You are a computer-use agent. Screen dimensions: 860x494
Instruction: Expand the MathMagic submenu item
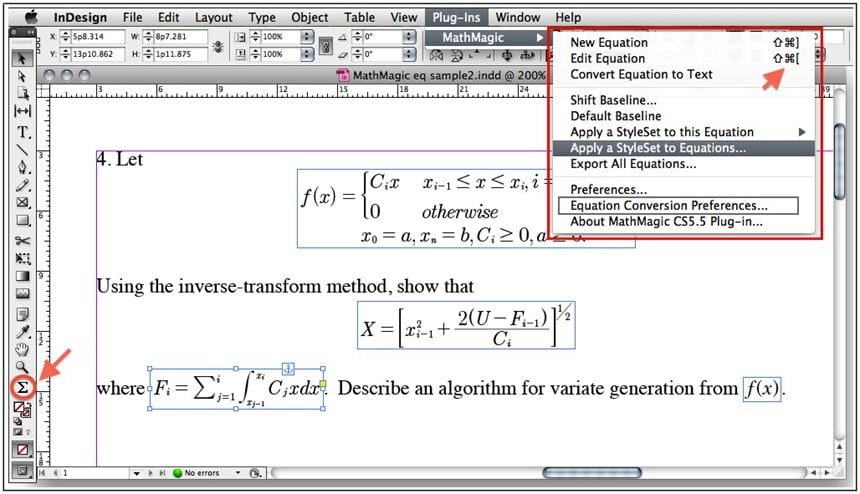click(x=488, y=38)
